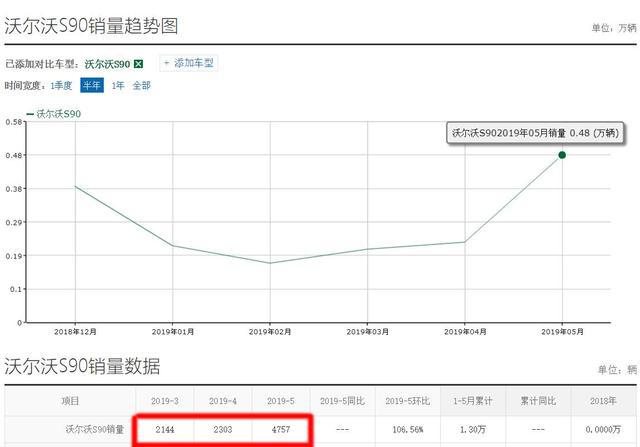640x447 pixels.
Task: Click the 2018年 column header
Action: 603,401
